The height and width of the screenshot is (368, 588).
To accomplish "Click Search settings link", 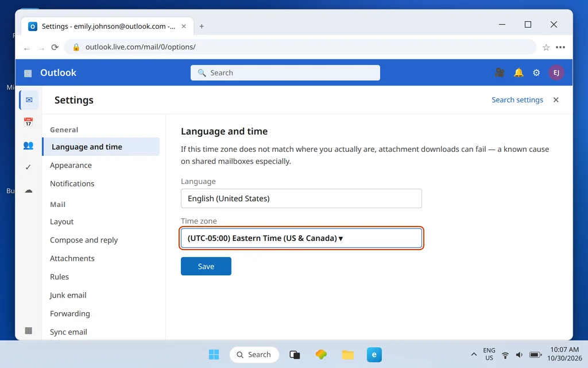I will pos(517,100).
